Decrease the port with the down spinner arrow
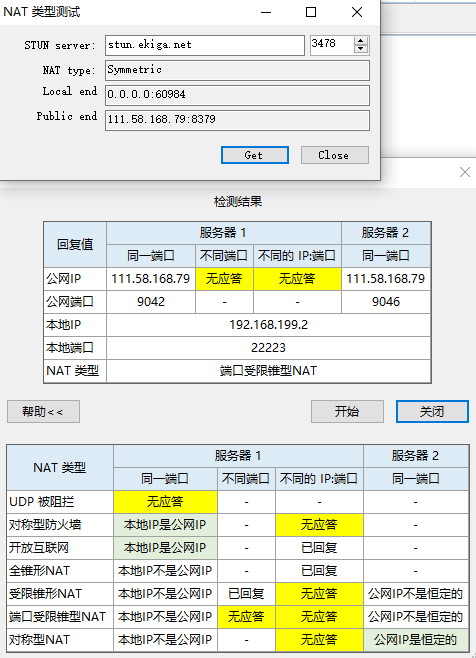Viewport: 476px width, 658px height. [x=361, y=49]
